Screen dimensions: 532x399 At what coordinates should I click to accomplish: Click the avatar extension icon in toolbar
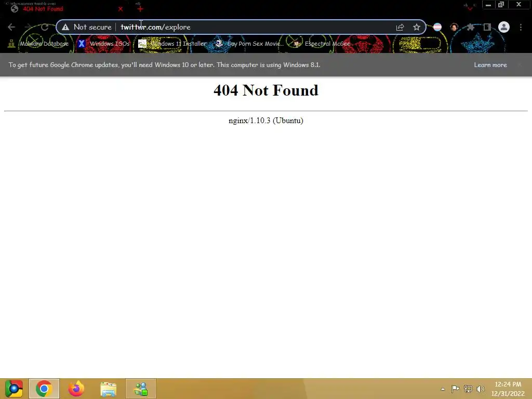click(454, 27)
